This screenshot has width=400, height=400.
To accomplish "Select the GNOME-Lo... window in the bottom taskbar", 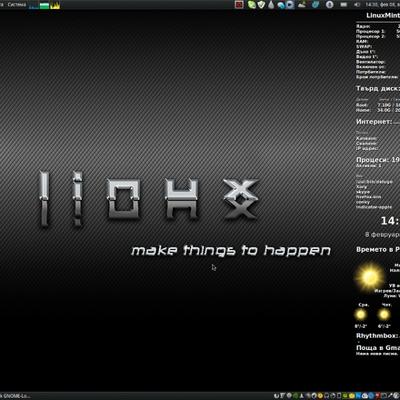I will click(x=15, y=396).
